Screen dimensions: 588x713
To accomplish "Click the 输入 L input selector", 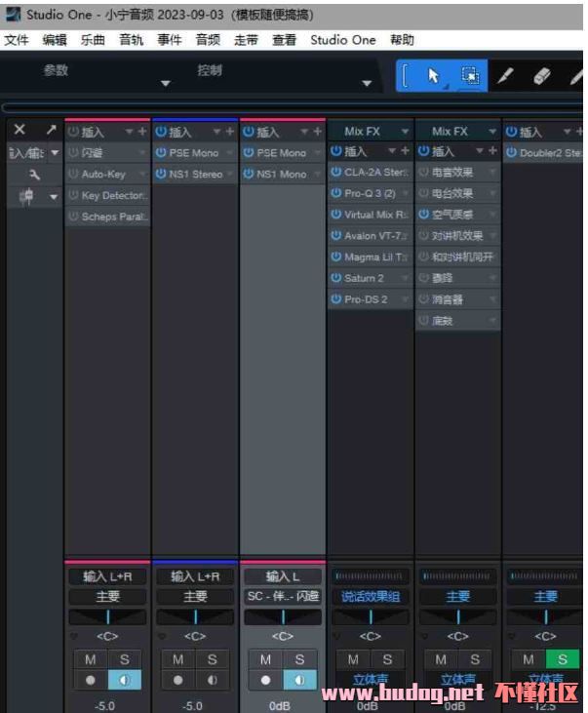I will [283, 576].
